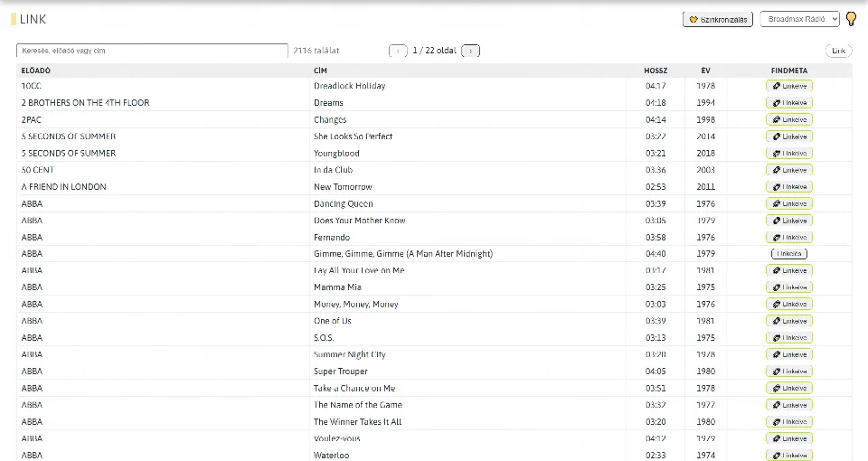
Task: Select the title In da Club
Action: (x=334, y=170)
